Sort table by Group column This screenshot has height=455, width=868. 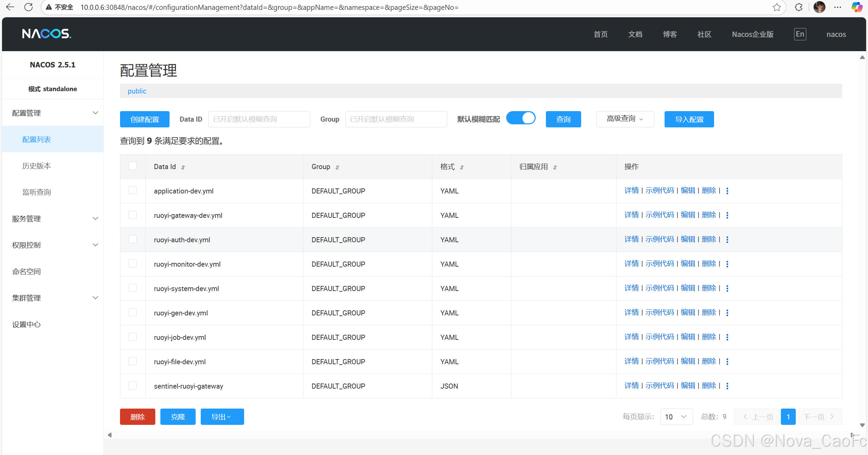click(x=337, y=167)
